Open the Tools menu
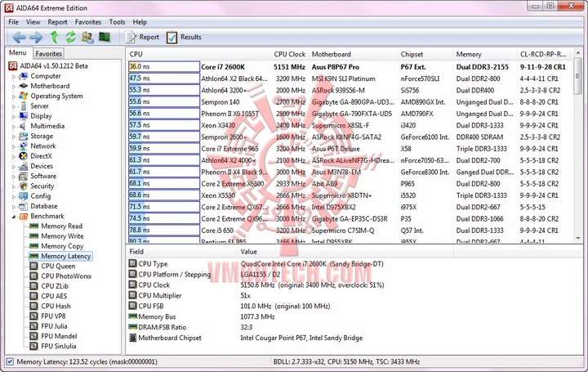The height and width of the screenshot is (372, 588). click(117, 22)
